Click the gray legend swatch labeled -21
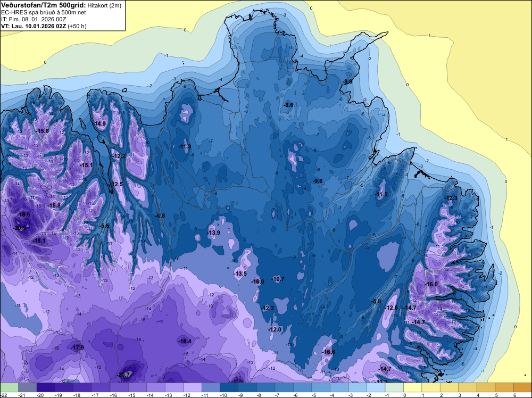Screen dimensions: 532x398 (x=28, y=387)
